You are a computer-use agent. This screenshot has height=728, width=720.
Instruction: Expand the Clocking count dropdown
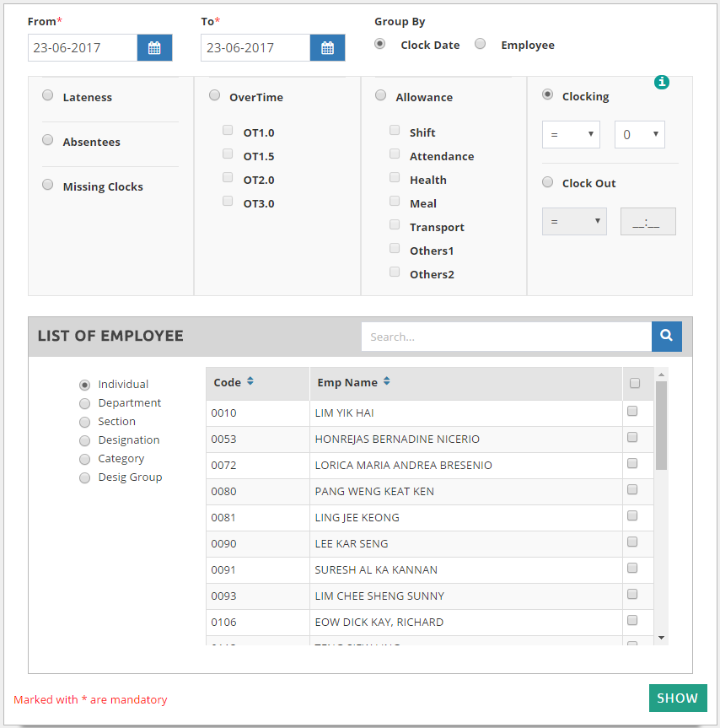639,135
